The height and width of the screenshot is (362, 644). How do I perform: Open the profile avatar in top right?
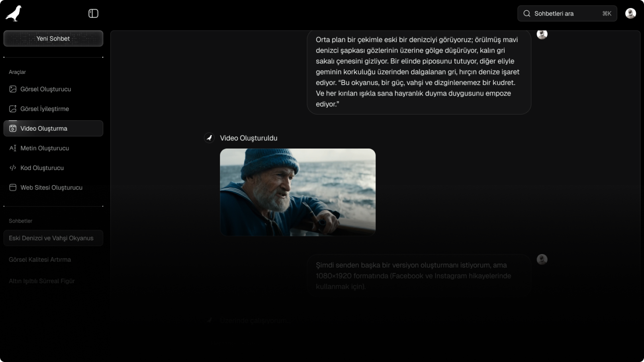pyautogui.click(x=630, y=14)
